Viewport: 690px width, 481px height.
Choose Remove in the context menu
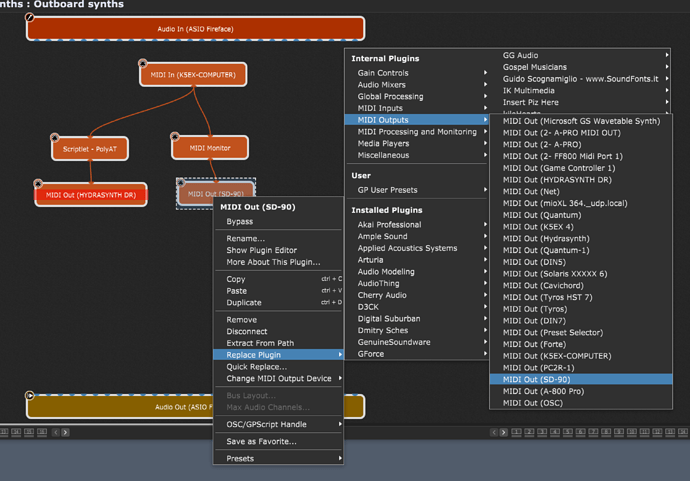pos(278,319)
